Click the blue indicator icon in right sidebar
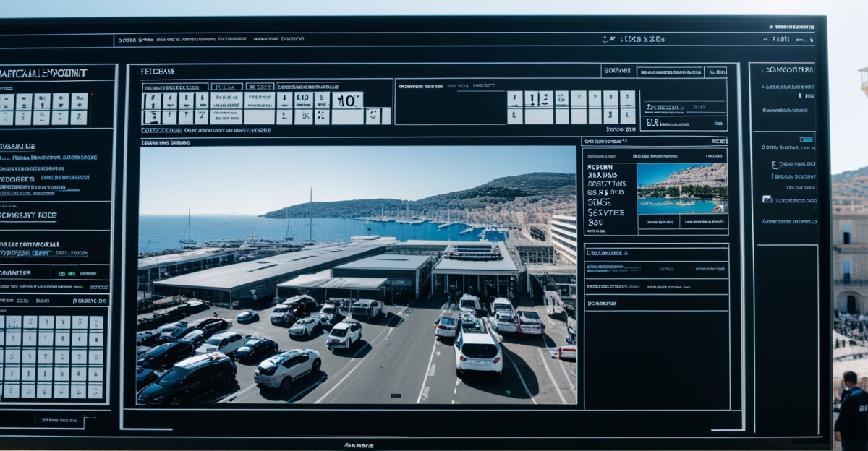868x451 pixels. point(806,139)
